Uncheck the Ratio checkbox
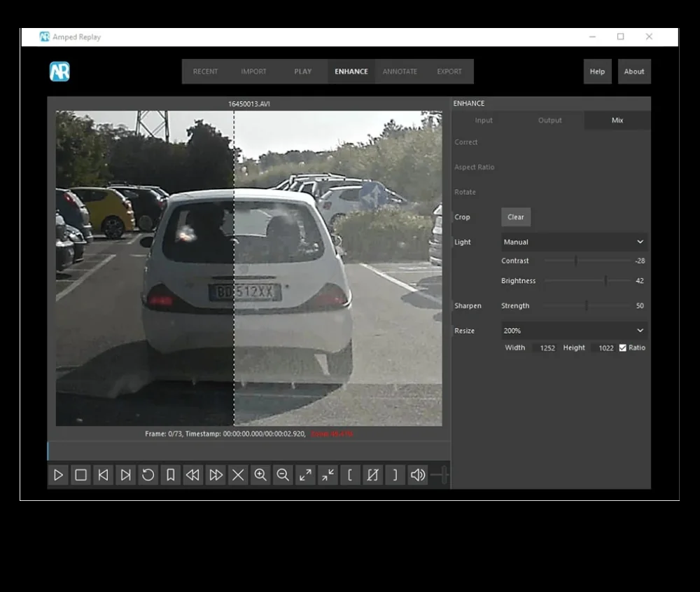This screenshot has height=592, width=700. 623,347
